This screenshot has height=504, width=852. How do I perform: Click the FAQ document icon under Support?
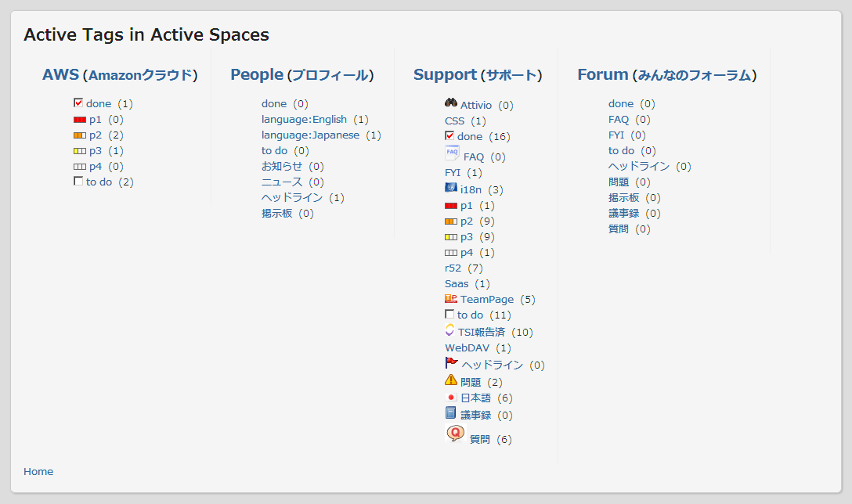452,153
